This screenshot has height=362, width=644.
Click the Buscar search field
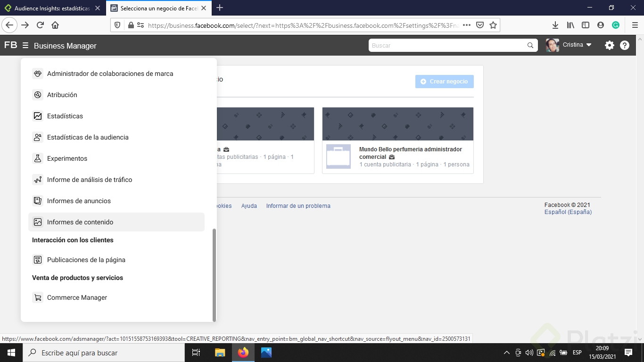pyautogui.click(x=448, y=45)
